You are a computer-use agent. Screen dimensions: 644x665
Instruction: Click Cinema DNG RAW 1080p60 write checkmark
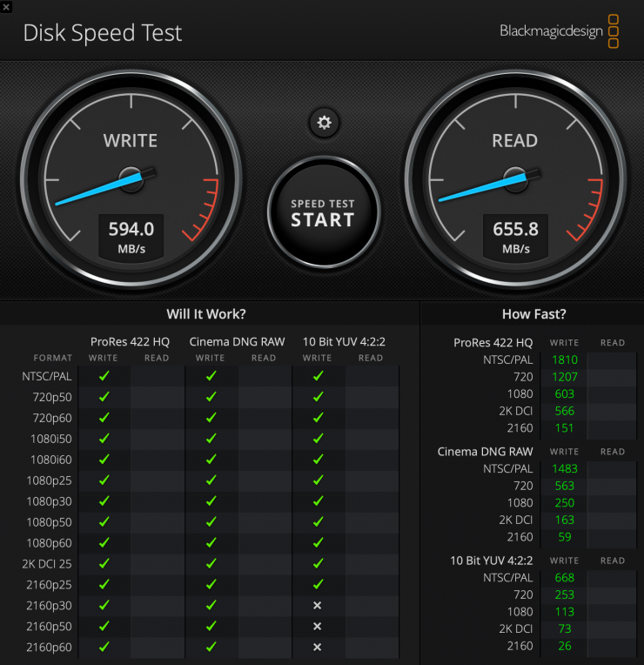coord(211,543)
